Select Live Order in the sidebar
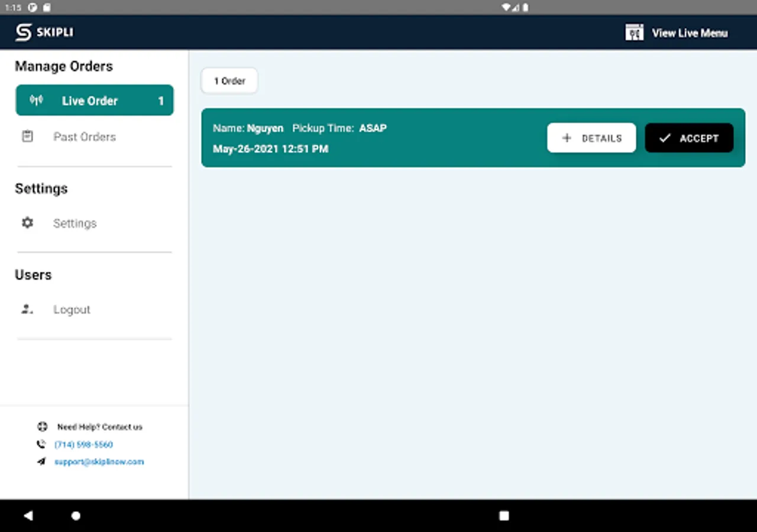This screenshot has width=757, height=532. (95, 100)
